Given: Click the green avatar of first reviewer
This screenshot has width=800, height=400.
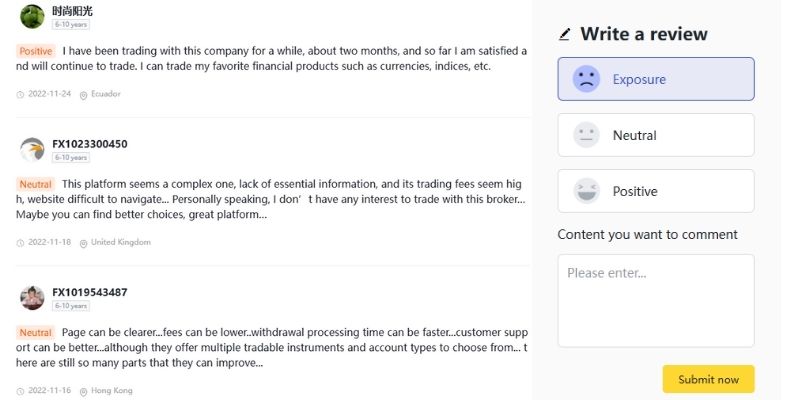Looking at the screenshot, I should (32, 16).
